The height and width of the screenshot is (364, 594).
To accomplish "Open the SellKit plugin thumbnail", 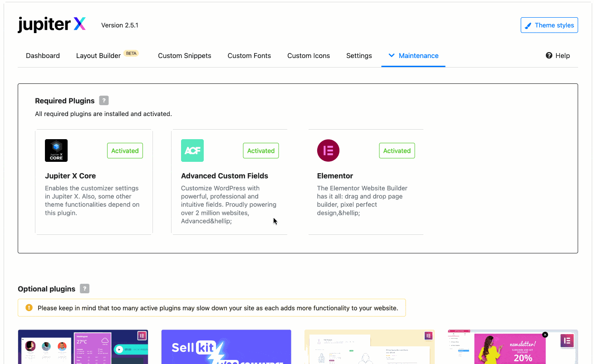I will tap(226, 347).
